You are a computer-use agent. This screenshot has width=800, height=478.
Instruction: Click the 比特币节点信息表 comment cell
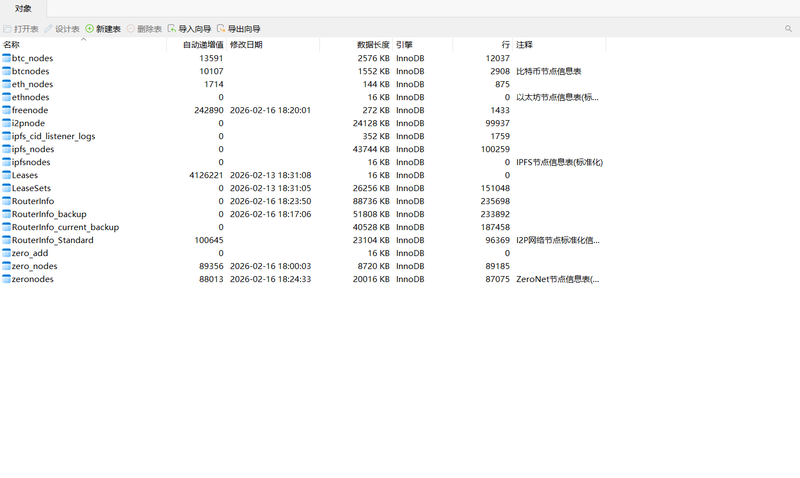[x=549, y=71]
